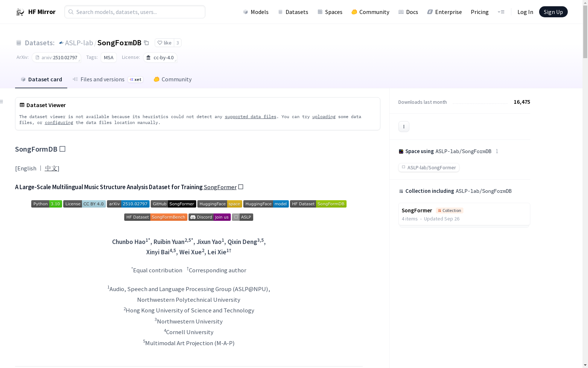Click the Python 3.10 badge

47,204
